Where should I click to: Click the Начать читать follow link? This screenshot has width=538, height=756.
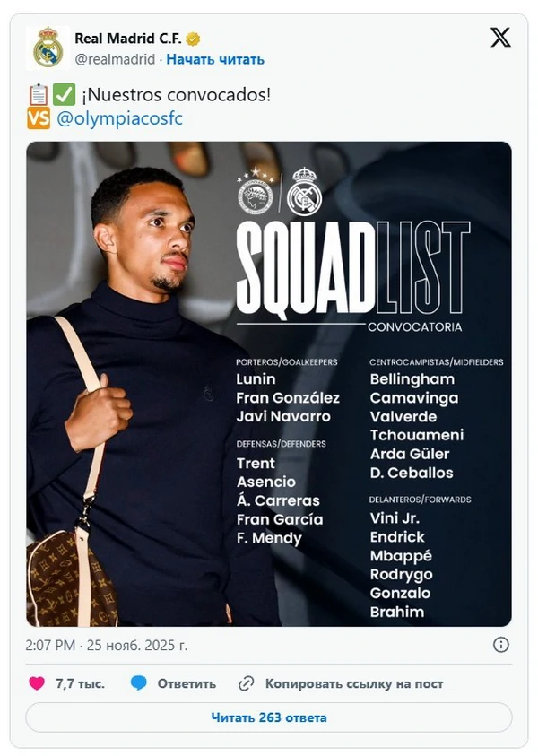pyautogui.click(x=215, y=59)
